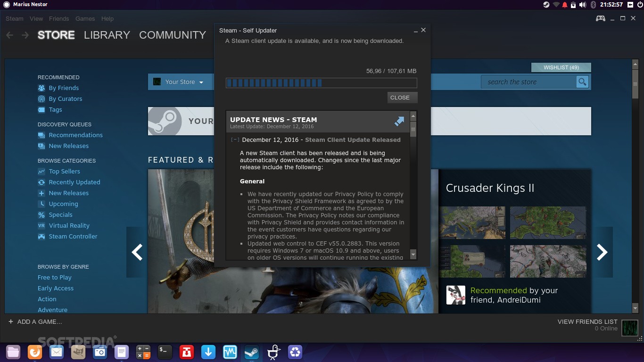Open the recycle bin dock icon
This screenshot has height=362, width=644.
coord(295,352)
